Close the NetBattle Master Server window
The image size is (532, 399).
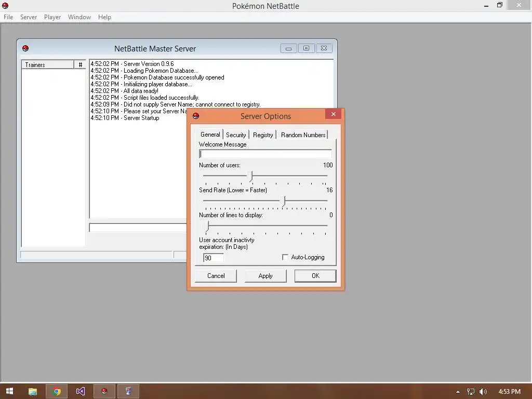point(324,48)
